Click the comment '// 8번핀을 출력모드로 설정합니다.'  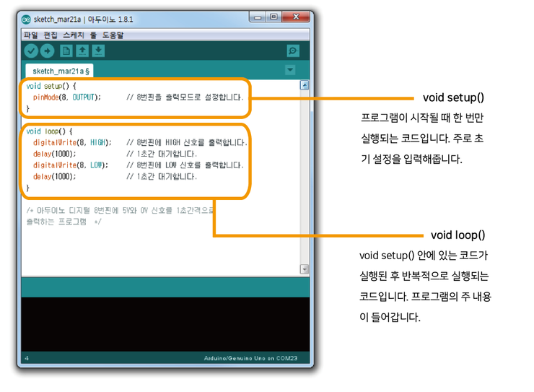click(x=185, y=97)
